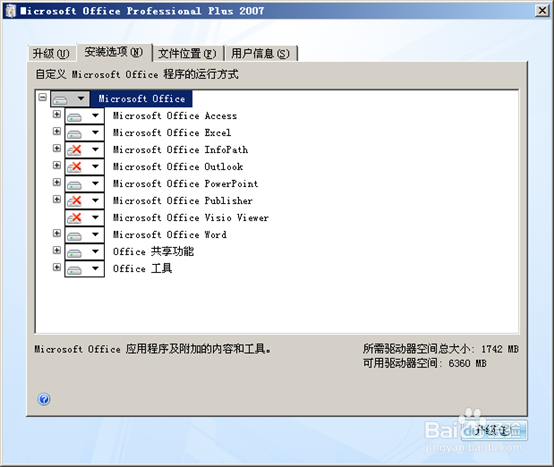
Task: Expand the Microsoft Office Publisher node
Action: 57,199
